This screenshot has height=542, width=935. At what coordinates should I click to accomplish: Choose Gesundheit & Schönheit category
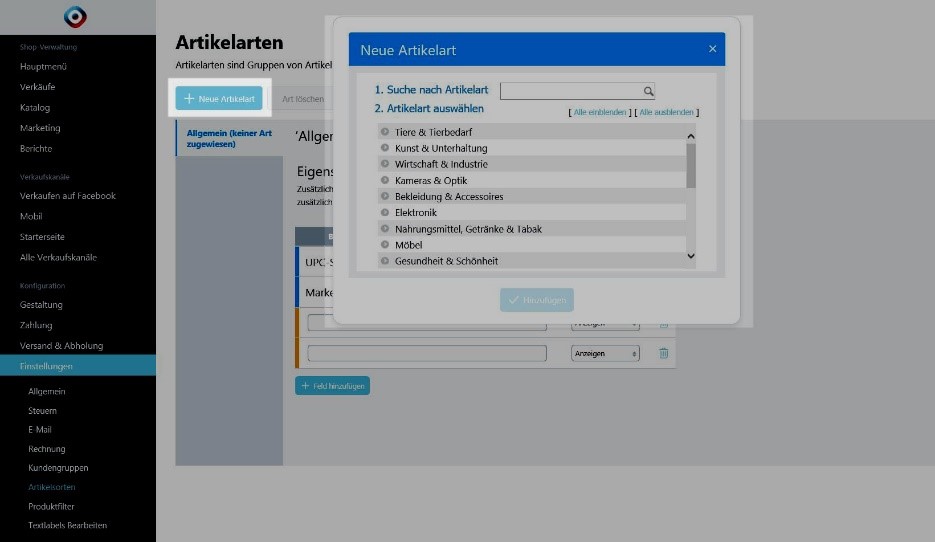(x=446, y=261)
